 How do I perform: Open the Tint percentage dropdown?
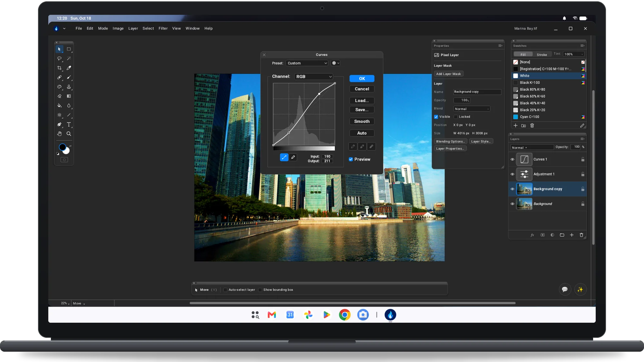coord(573,54)
